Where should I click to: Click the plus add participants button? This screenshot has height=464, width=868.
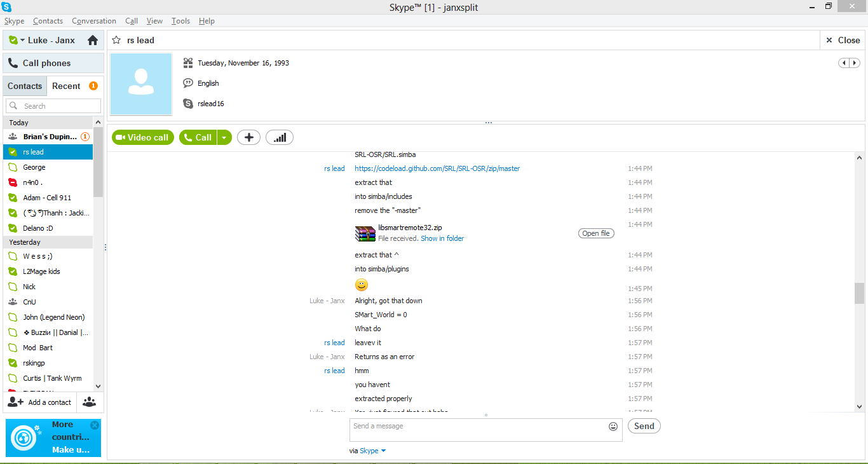(248, 137)
